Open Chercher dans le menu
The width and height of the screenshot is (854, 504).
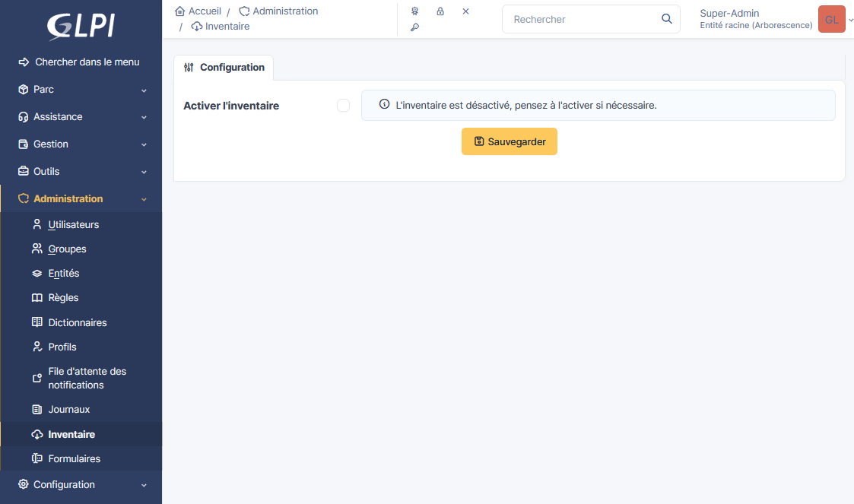79,62
